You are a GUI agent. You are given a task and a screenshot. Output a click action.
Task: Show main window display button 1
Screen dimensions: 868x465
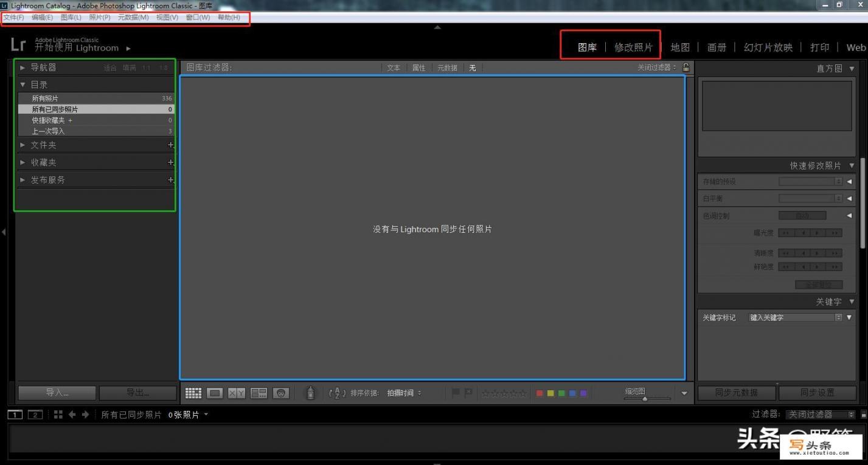tap(15, 415)
